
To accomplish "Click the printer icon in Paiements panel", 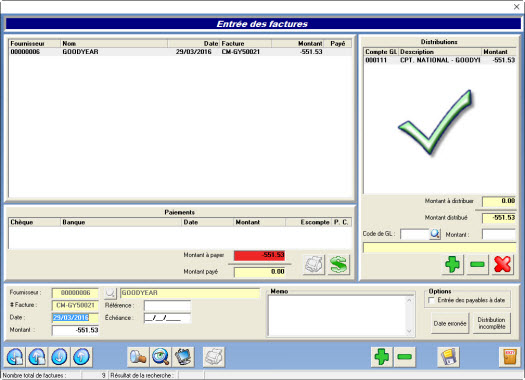I will [x=314, y=265].
